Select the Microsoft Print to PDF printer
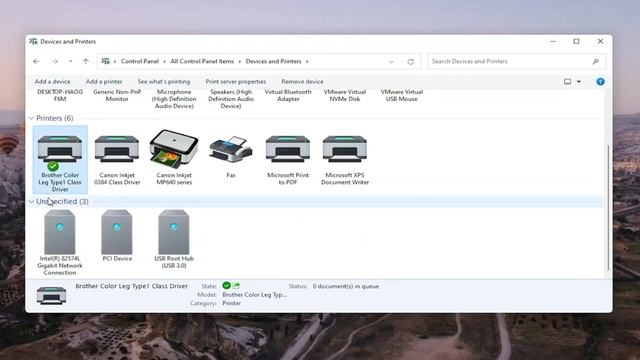The width and height of the screenshot is (640, 360). point(288,160)
